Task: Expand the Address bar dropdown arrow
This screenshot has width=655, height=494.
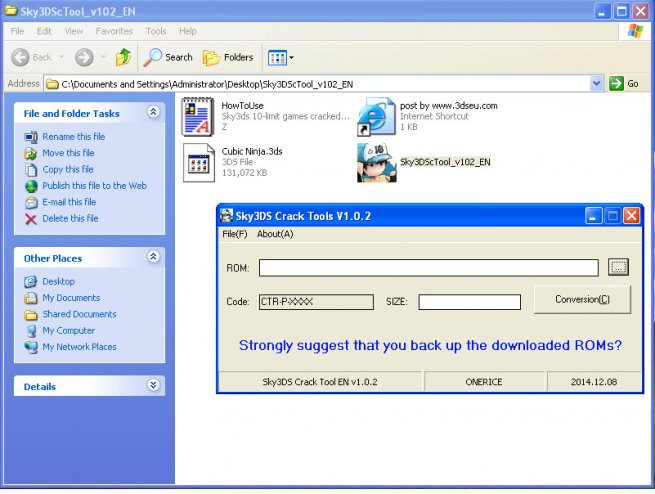Action: (x=597, y=83)
